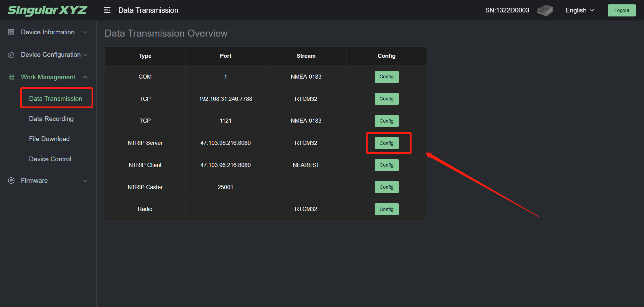Click the SingularXYZ logo
The height and width of the screenshot is (307, 644).
[x=47, y=10]
